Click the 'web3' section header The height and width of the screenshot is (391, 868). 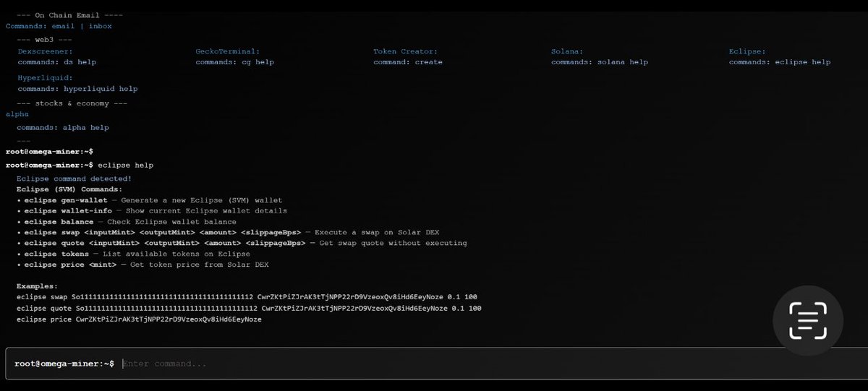click(45, 39)
